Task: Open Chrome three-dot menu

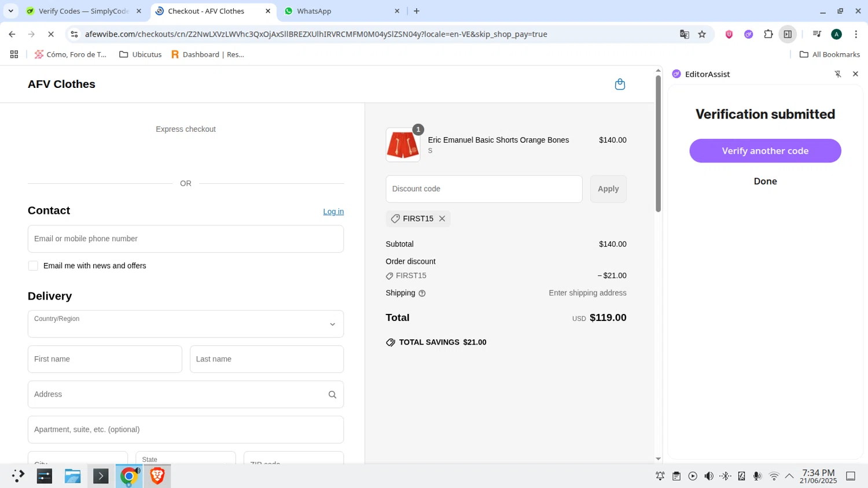Action: point(856,34)
